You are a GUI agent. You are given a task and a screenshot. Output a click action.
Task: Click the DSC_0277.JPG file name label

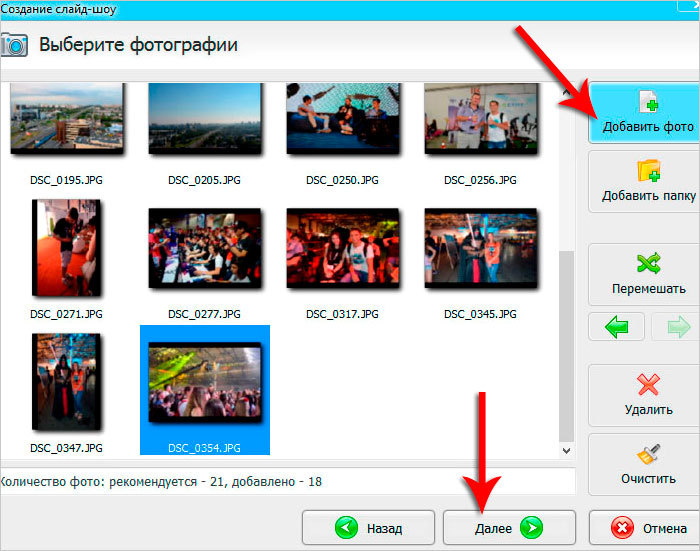(204, 314)
